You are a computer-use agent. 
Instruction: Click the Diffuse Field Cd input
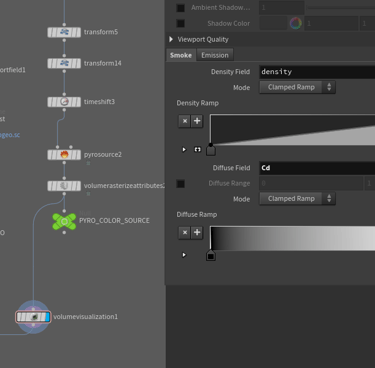tap(317, 168)
